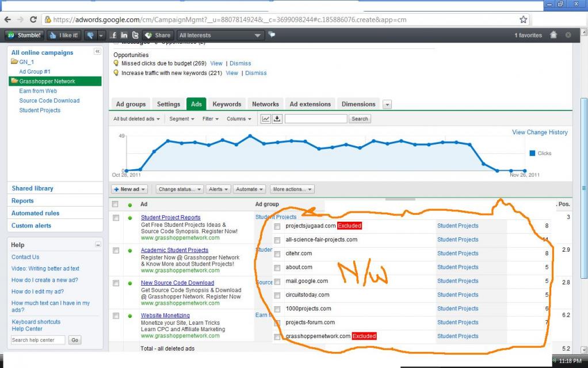Click the GN_1 campaign folder icon

(x=14, y=62)
